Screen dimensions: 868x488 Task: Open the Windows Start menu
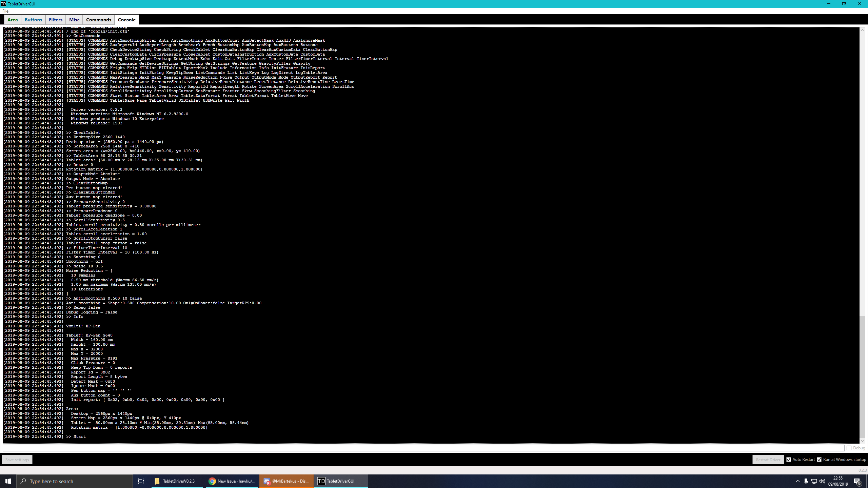(8, 481)
